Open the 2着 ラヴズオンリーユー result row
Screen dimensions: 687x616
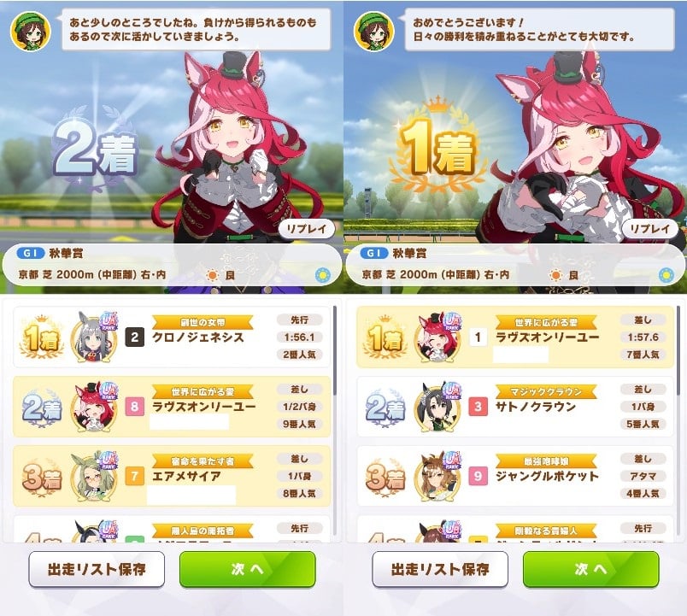pyautogui.click(x=172, y=407)
